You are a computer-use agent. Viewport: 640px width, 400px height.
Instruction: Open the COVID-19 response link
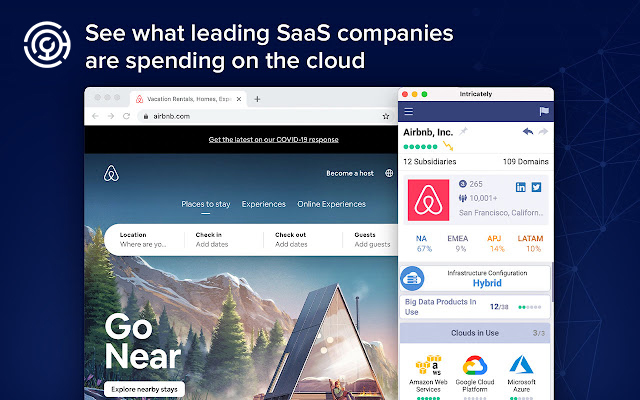click(273, 140)
